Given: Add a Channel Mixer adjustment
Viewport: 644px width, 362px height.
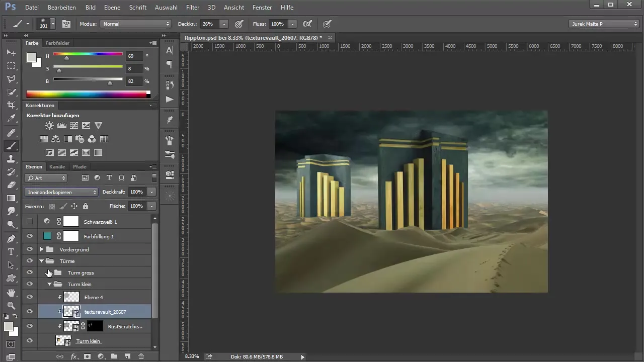Looking at the screenshot, I should pos(92,139).
